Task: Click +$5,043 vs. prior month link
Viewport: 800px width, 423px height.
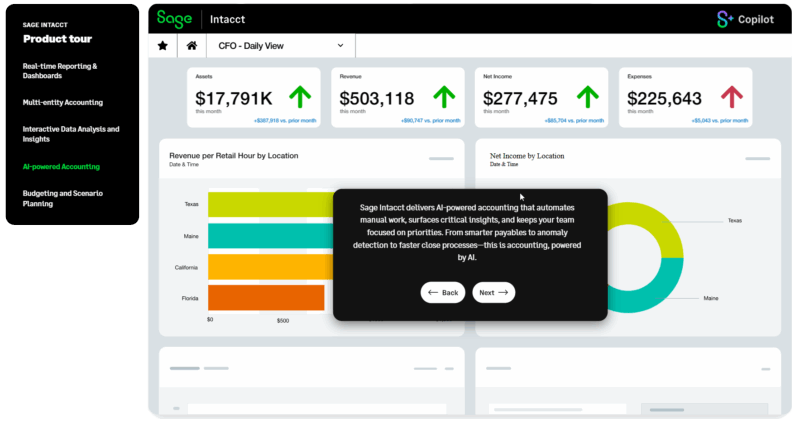Action: (x=720, y=121)
